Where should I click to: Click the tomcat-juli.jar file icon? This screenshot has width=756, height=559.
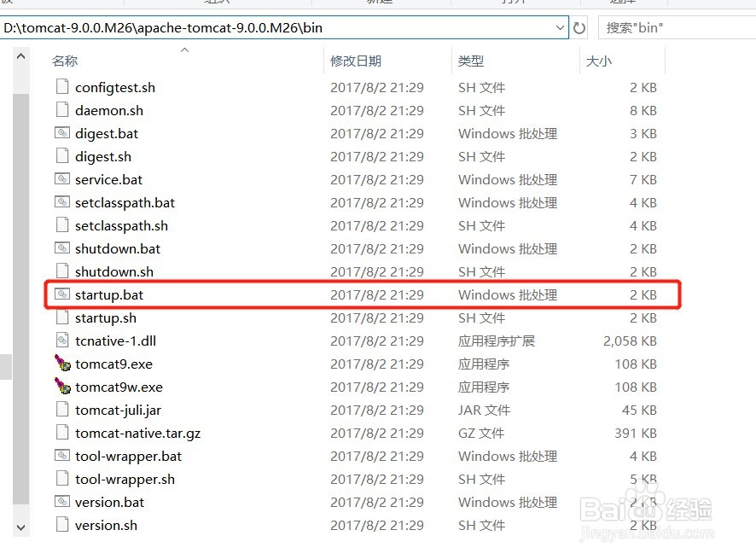62,410
